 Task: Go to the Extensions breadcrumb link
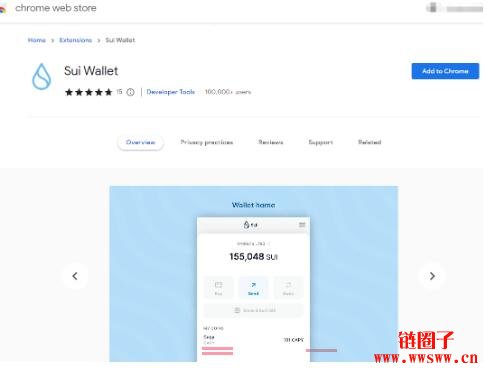click(x=76, y=40)
